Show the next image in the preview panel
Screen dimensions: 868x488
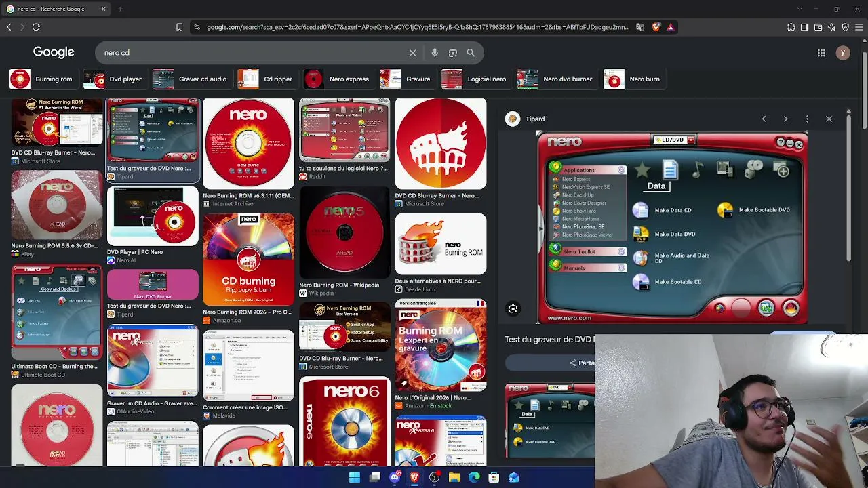click(x=785, y=119)
